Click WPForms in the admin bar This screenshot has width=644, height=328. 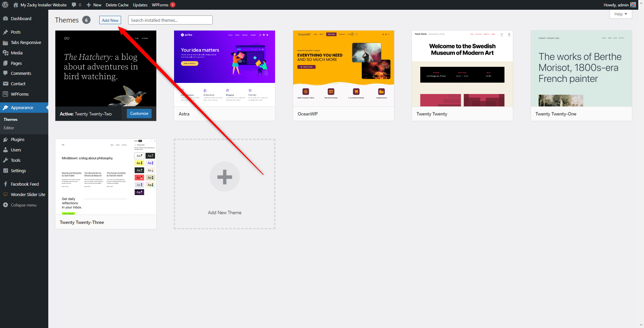(x=160, y=5)
